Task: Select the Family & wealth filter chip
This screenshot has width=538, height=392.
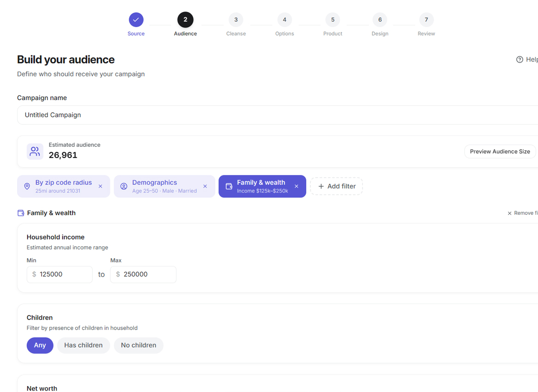Action: tap(262, 186)
